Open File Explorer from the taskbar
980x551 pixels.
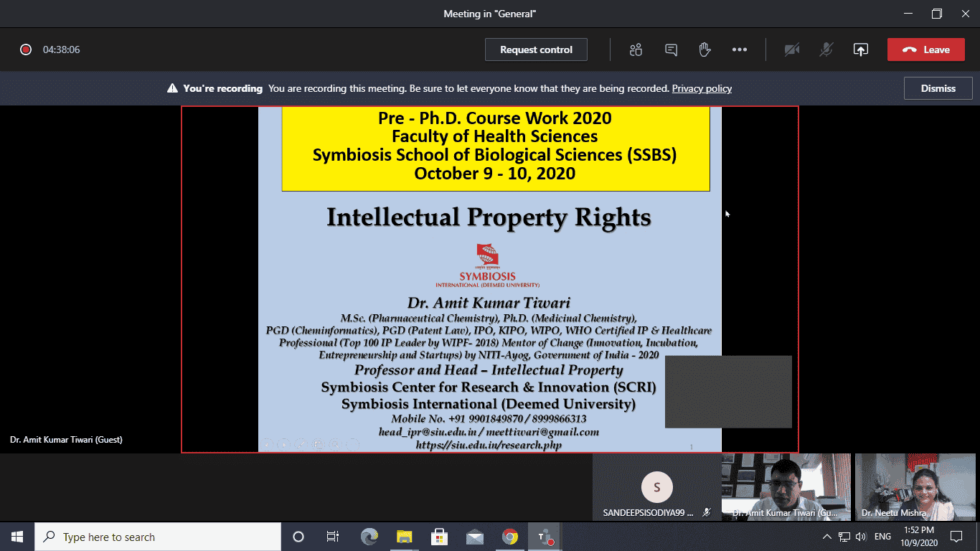(405, 537)
